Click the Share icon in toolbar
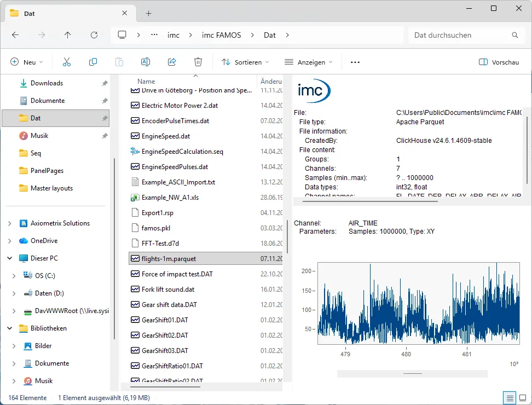 (x=172, y=62)
